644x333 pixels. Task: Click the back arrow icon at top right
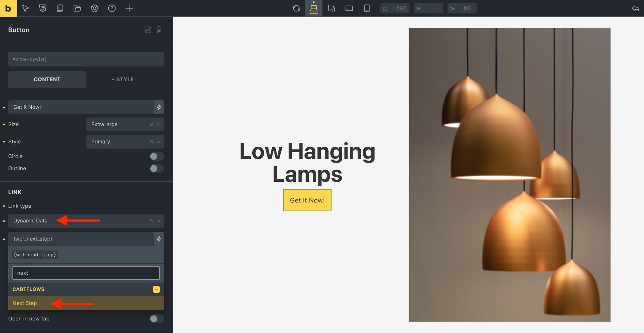635,8
